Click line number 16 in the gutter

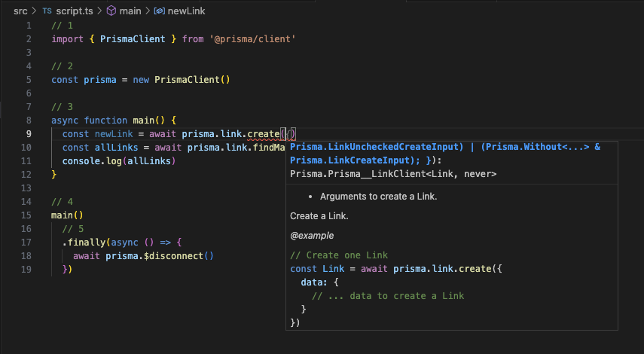click(x=26, y=229)
